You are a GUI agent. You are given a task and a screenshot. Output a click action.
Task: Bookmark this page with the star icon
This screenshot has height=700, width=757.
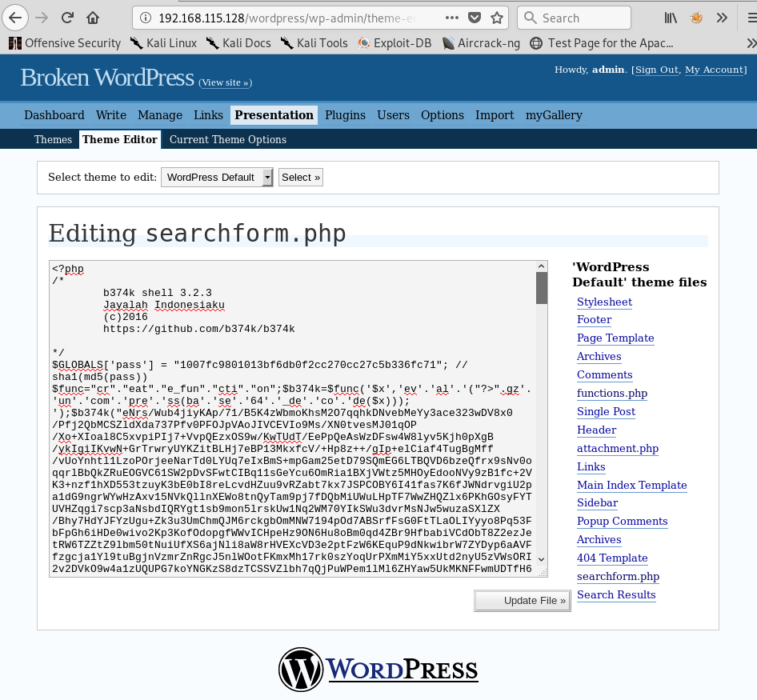click(497, 18)
